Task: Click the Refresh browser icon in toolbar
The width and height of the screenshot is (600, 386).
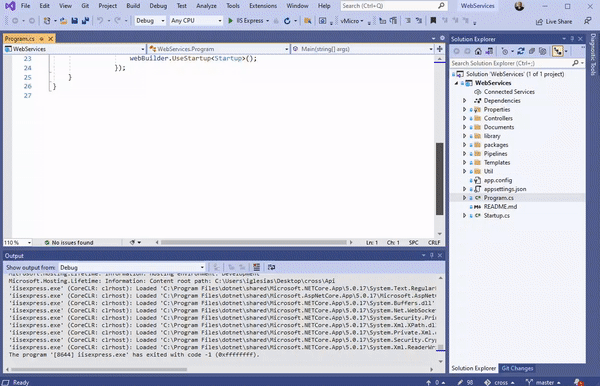Action: tap(287, 21)
